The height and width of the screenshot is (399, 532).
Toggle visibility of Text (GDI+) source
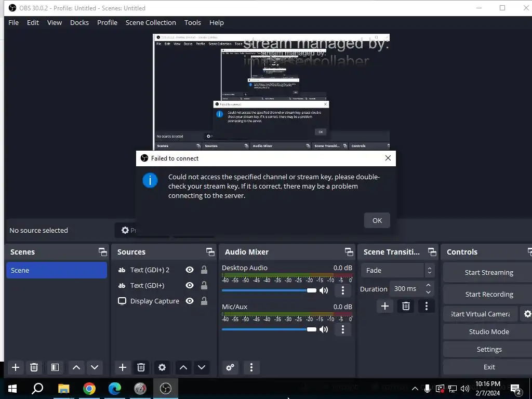click(x=190, y=285)
